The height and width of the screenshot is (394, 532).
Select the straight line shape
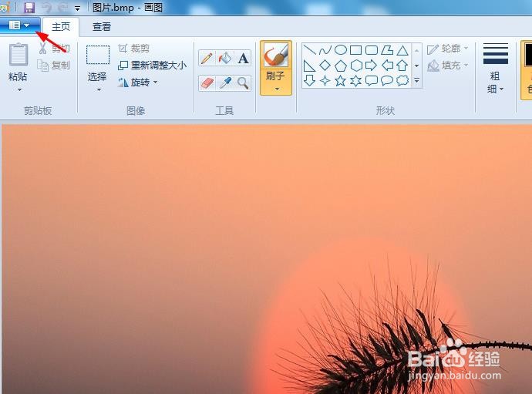[309, 50]
